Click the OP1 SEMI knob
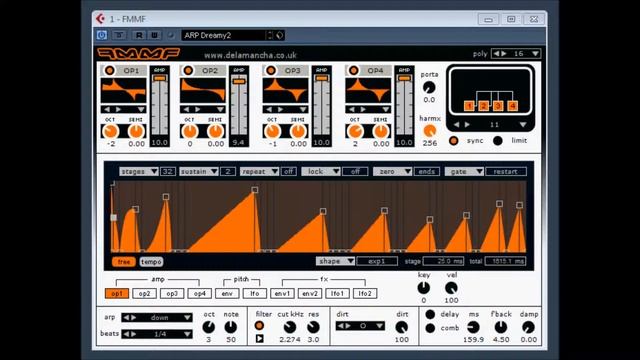Screen dimensions: 640x360 [x=136, y=131]
